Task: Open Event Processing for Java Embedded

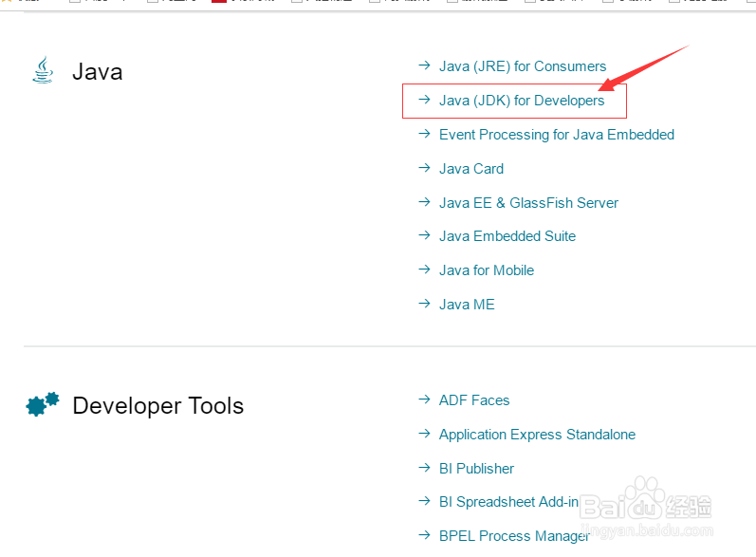Action: [x=557, y=135]
